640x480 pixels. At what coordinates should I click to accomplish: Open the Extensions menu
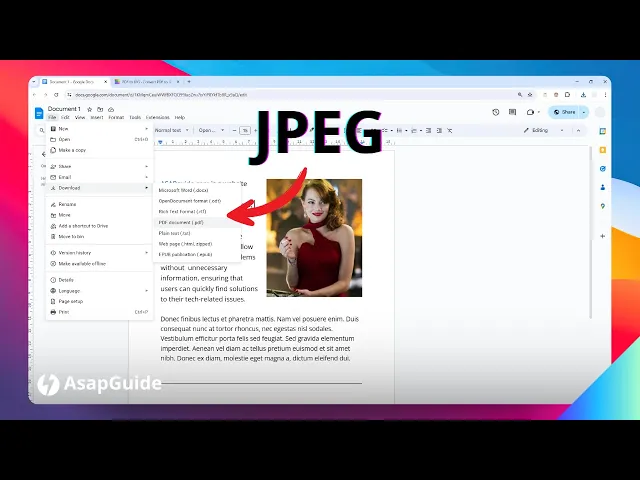pos(158,118)
